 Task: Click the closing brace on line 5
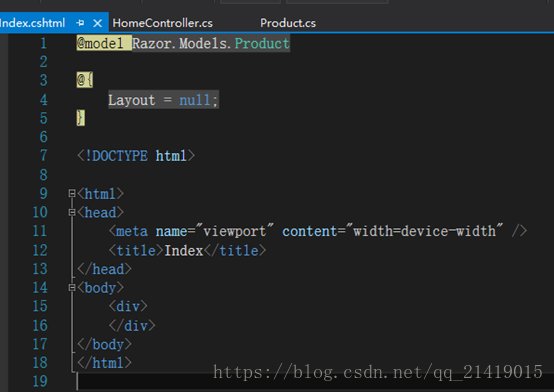click(x=81, y=118)
